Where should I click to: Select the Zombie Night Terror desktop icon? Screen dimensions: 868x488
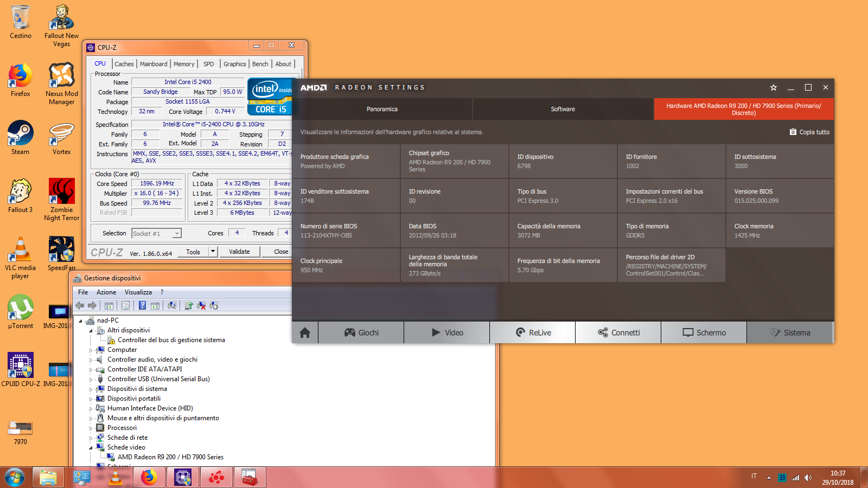[62, 200]
